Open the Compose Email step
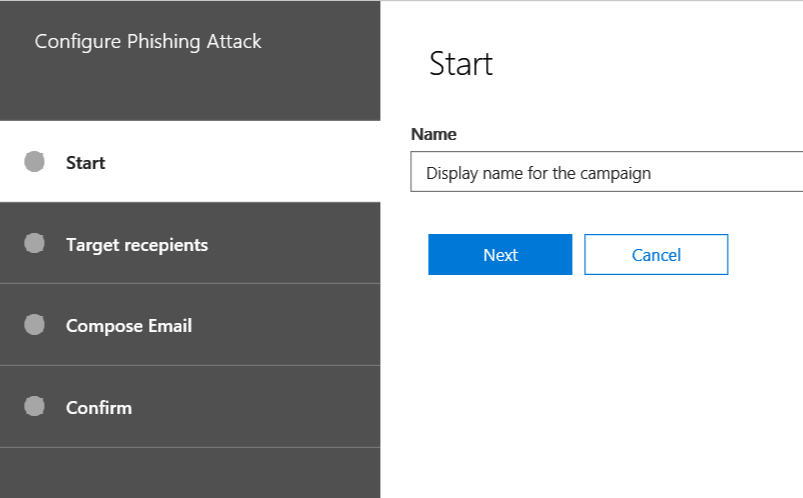 coord(129,326)
